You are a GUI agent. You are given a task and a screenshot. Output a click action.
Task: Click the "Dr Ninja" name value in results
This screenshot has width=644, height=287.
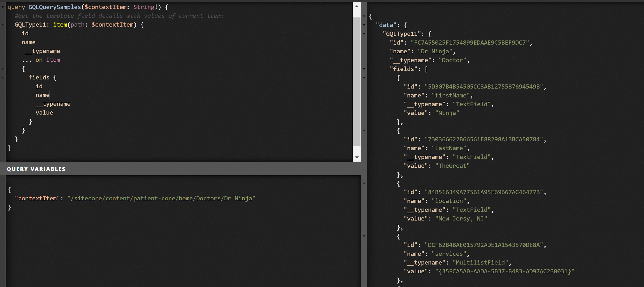(435, 51)
